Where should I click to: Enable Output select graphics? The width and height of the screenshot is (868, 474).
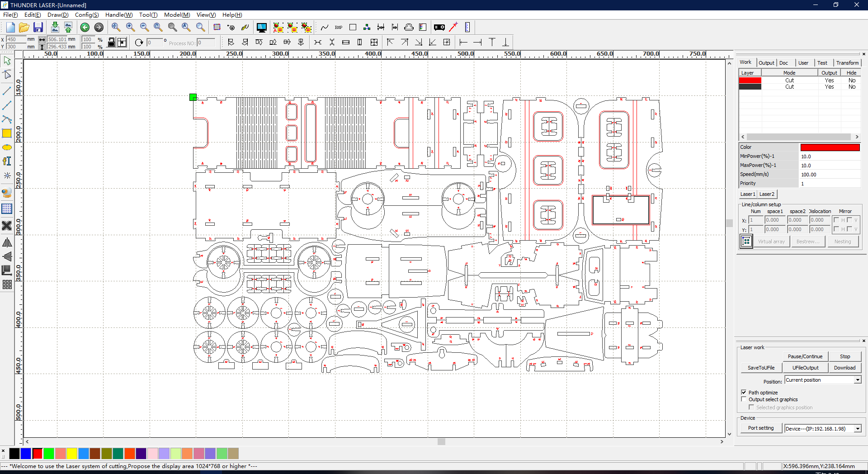(744, 399)
